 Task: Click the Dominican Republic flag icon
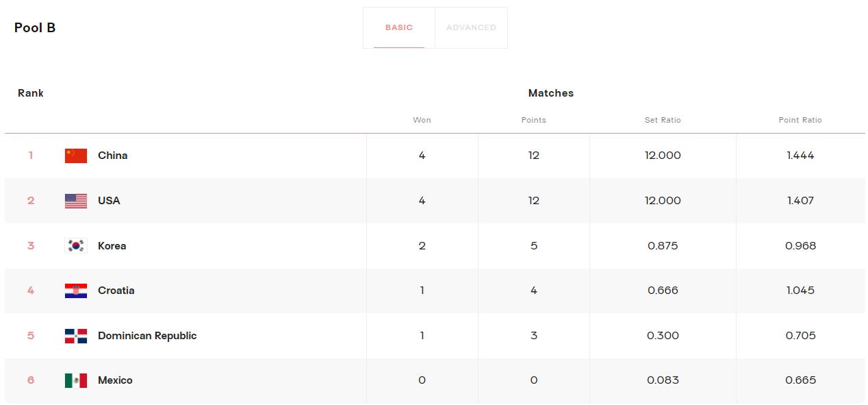[76, 336]
